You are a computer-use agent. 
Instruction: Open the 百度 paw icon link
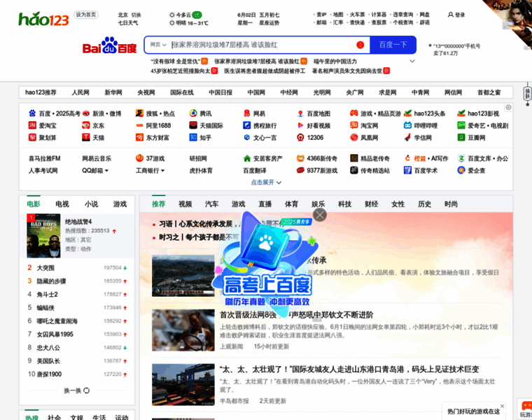tap(32, 113)
